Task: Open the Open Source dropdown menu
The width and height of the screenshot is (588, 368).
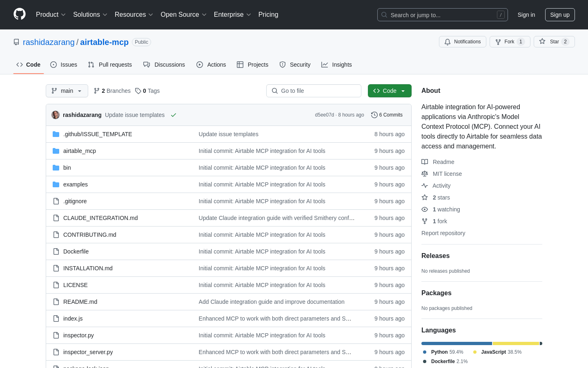Action: tap(184, 15)
